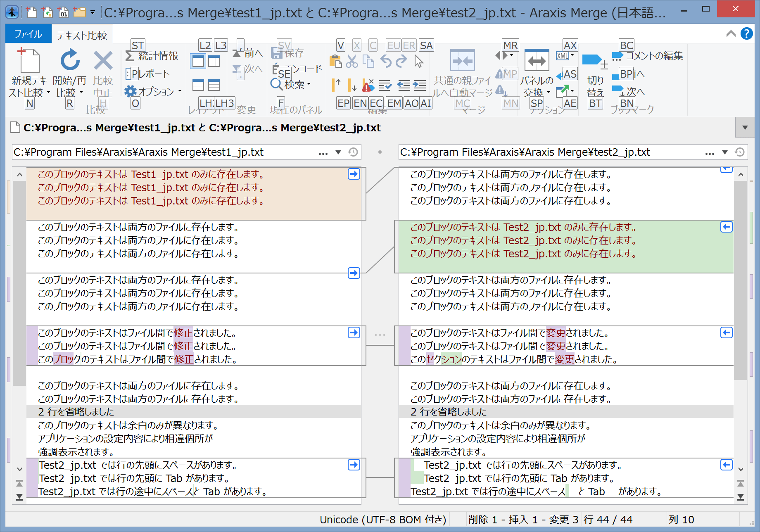Click パネルの交換 swap panels icon
760x532 pixels.
coord(536,62)
